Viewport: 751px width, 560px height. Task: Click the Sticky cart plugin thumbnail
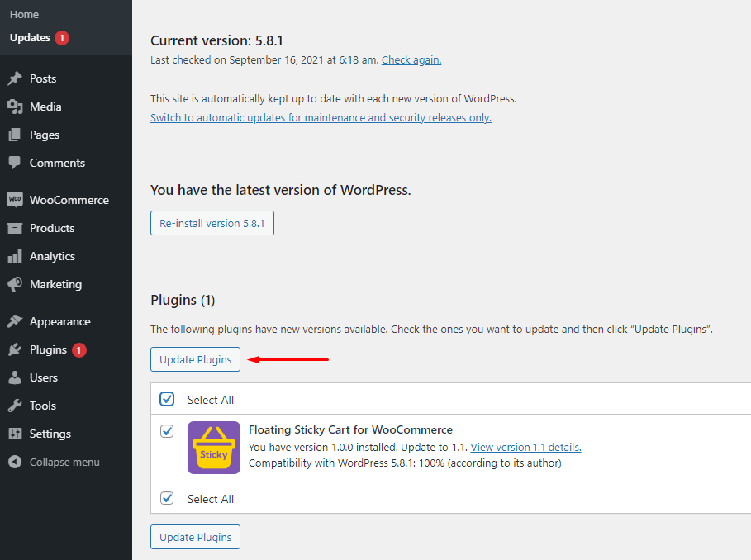pos(213,447)
